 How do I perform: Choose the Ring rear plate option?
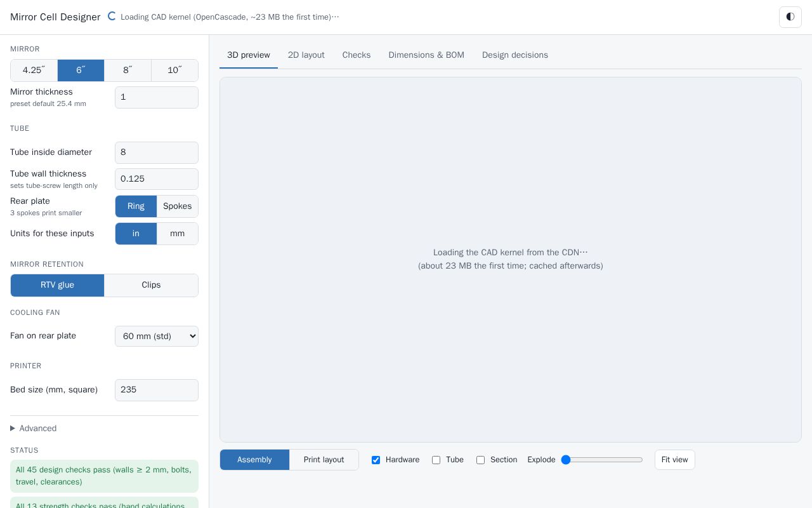pos(136,206)
